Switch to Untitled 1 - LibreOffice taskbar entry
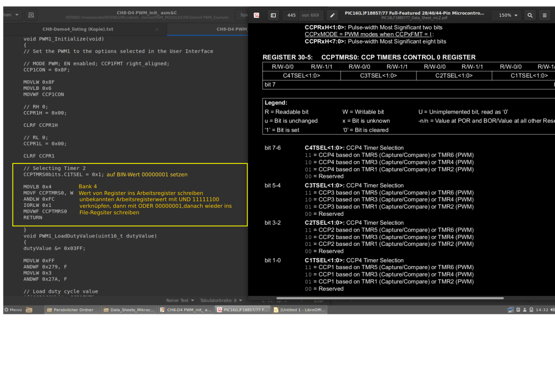This screenshot has width=555, height=392. pyautogui.click(x=299, y=310)
